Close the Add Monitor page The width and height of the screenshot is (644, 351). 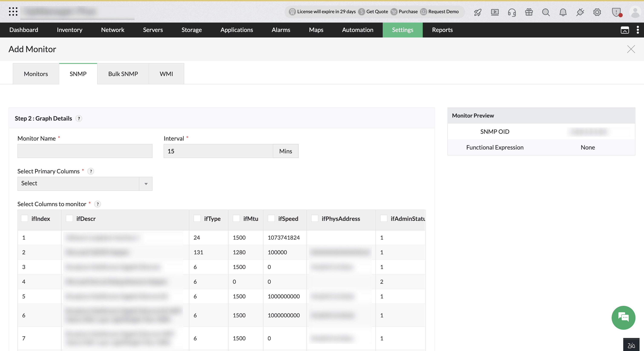pos(631,49)
